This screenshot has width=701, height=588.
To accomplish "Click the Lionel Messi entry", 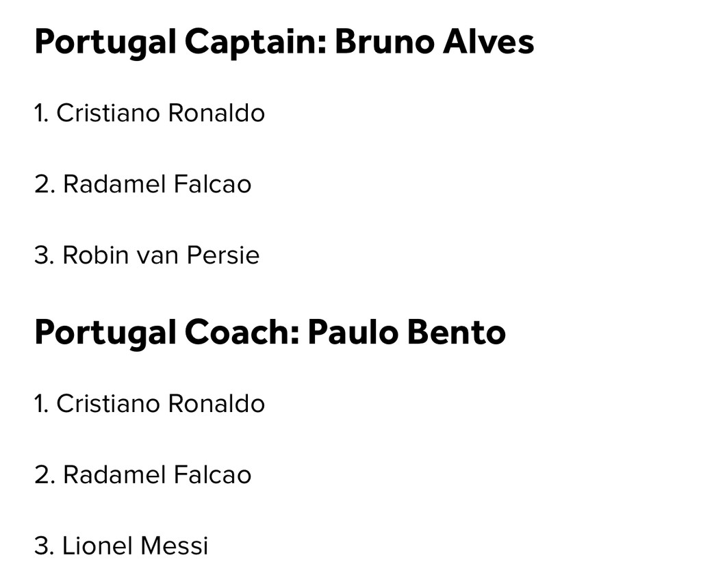I will [135, 546].
